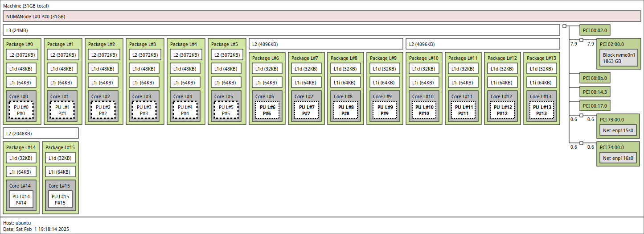The height and width of the screenshot is (234, 644).
Task: Select L1d (48KB) inside Package L#1
Action: pos(62,69)
